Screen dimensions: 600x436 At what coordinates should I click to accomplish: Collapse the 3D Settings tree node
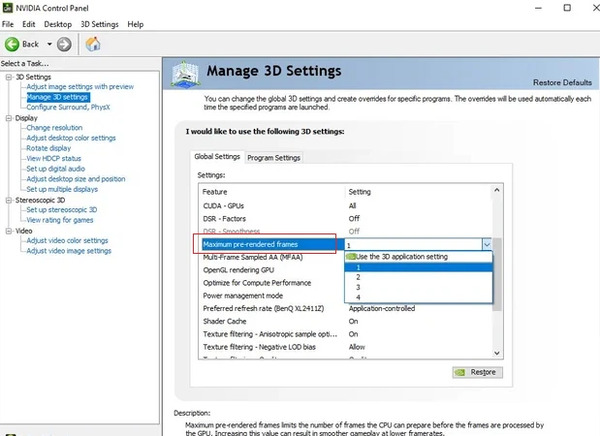8,77
